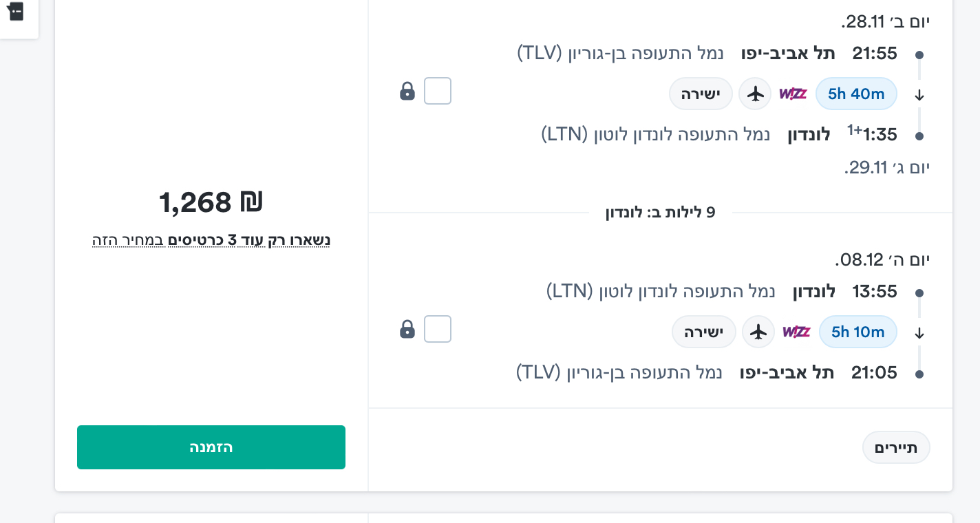Click the Wizz Air logo on the outbound flight
The height and width of the screenshot is (523, 980).
(793, 94)
